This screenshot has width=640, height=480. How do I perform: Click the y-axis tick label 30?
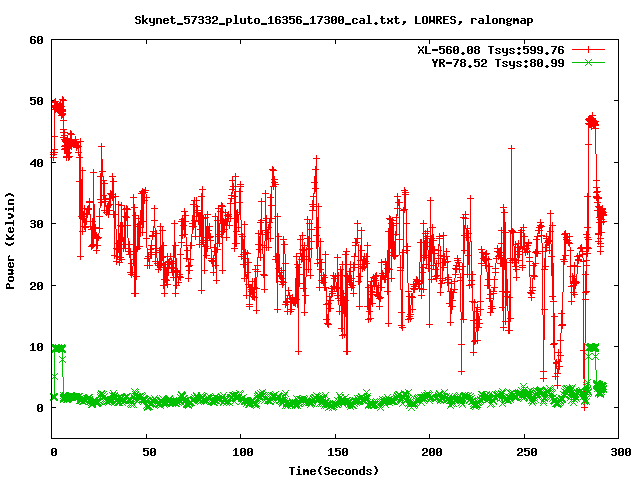pyautogui.click(x=37, y=224)
